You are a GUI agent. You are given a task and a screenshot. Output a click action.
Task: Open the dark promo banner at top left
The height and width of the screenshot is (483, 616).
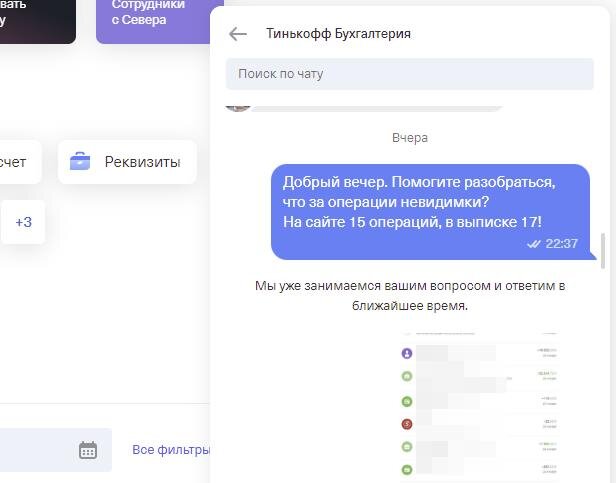pos(38,20)
